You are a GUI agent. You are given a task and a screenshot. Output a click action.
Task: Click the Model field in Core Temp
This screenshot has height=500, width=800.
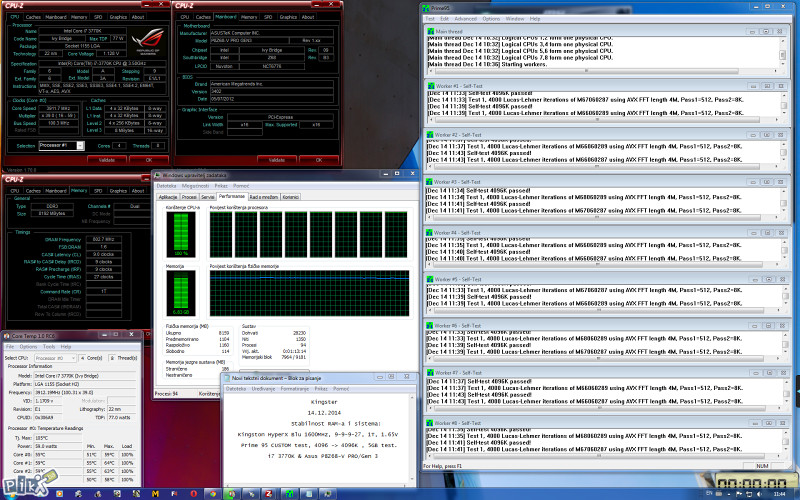85,376
